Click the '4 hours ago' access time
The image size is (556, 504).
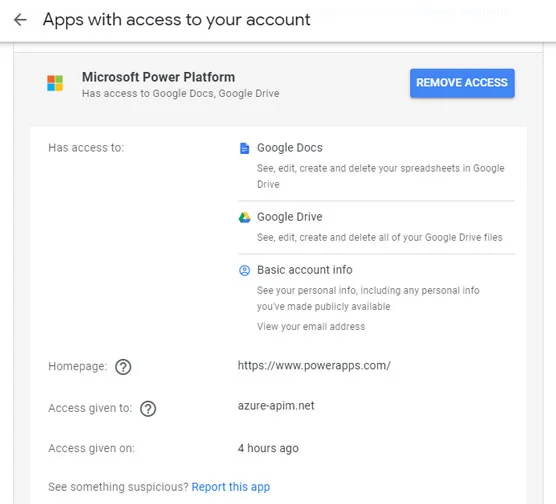pyautogui.click(x=268, y=448)
